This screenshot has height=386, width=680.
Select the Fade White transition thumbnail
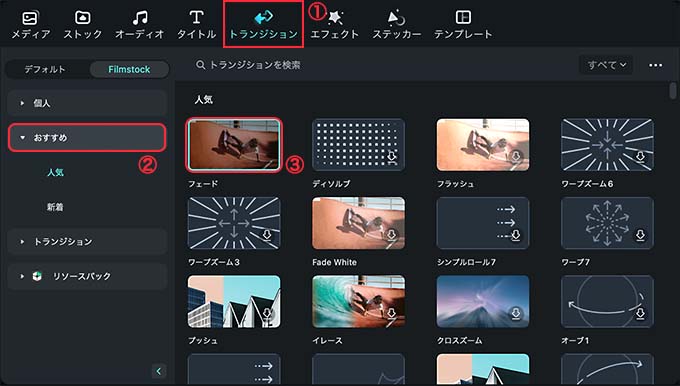358,223
